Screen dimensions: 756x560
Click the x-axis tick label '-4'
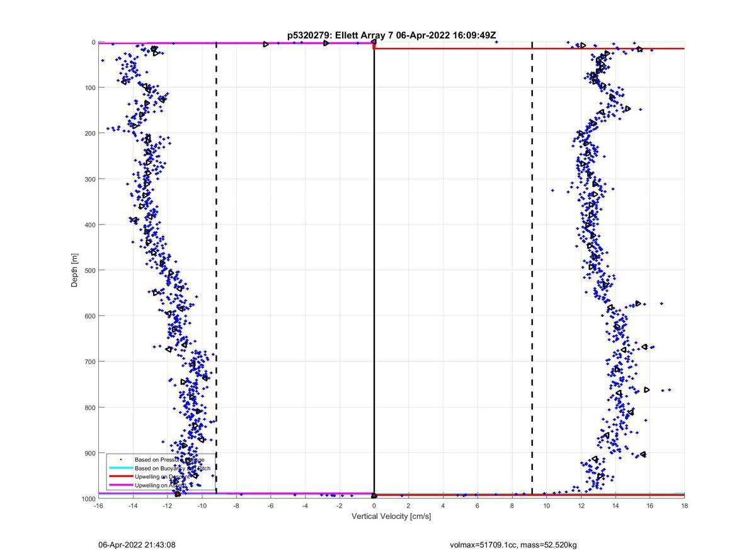click(305, 506)
